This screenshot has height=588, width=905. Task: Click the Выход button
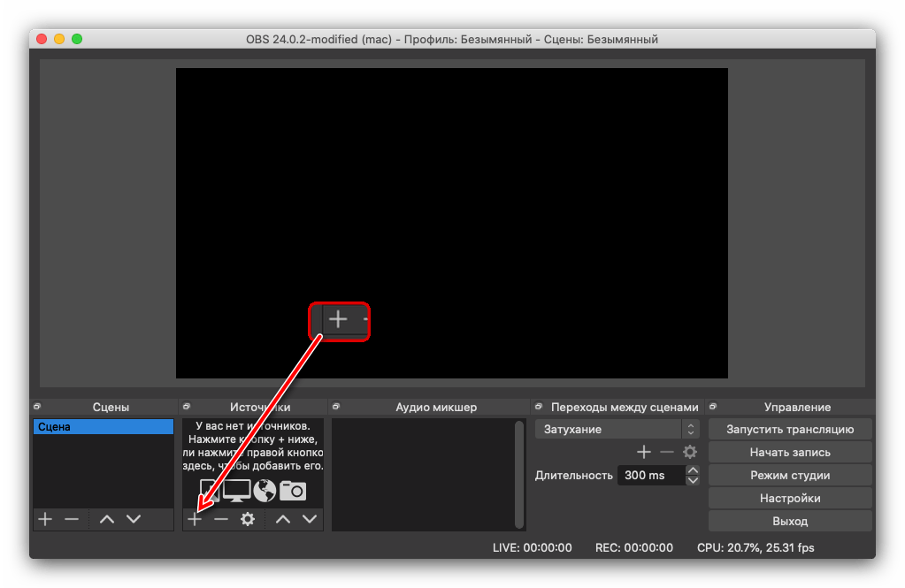790,521
